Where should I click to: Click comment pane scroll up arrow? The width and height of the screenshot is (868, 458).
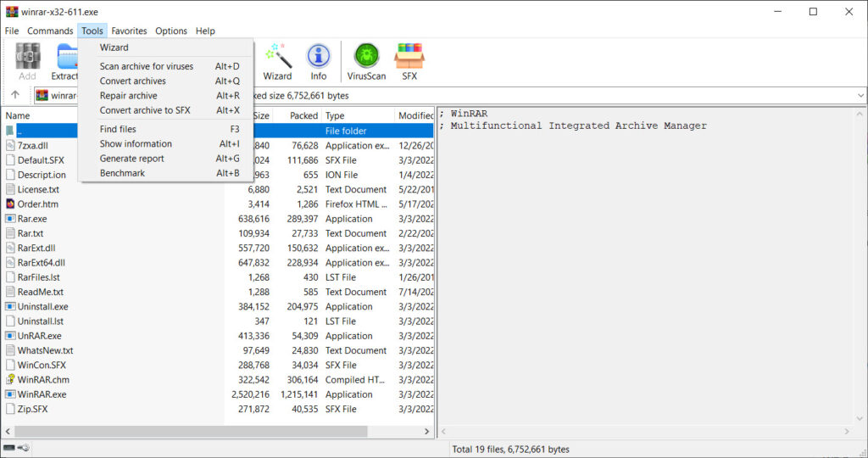click(x=860, y=114)
